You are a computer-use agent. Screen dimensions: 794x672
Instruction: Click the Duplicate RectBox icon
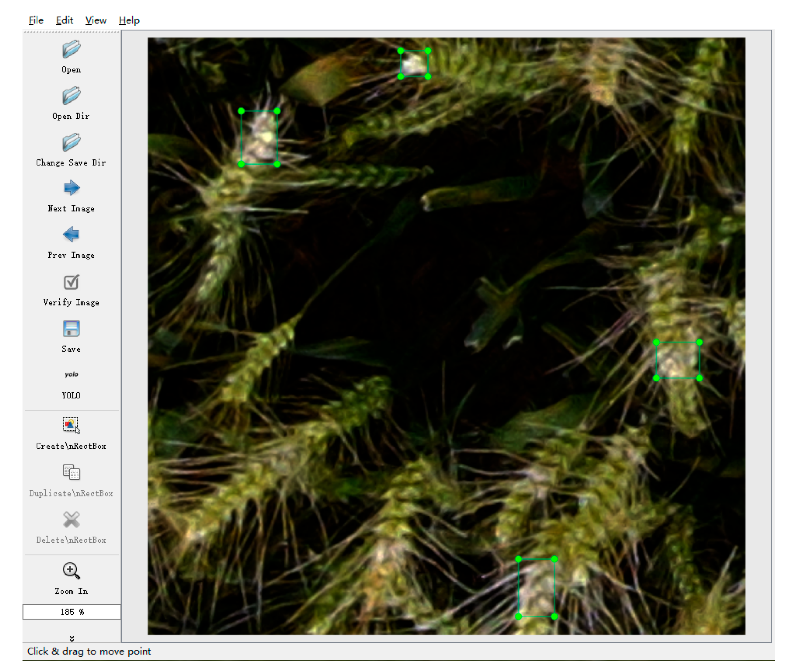tap(71, 473)
